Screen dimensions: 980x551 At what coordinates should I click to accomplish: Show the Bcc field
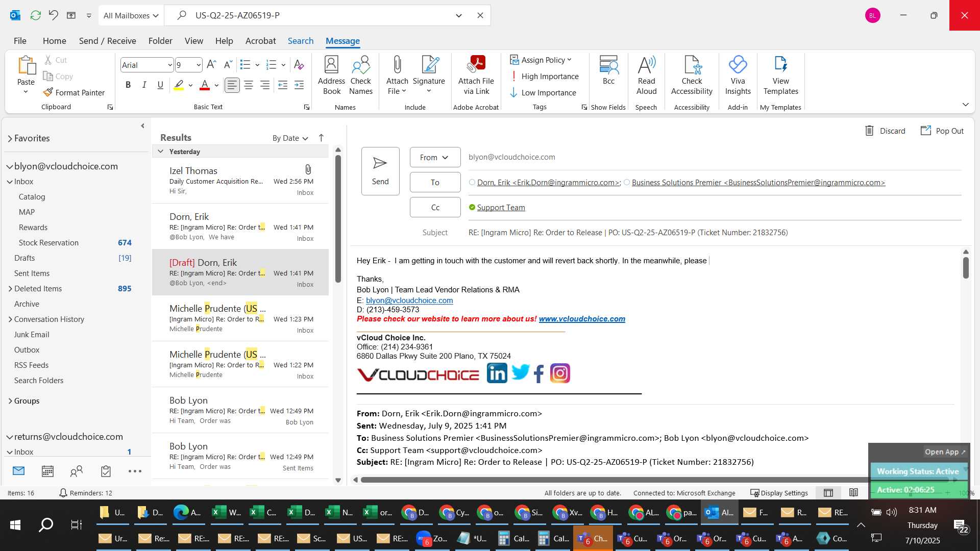click(x=608, y=70)
